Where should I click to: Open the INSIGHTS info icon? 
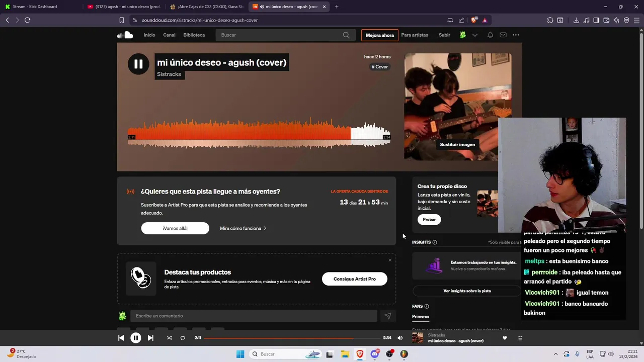point(435,242)
